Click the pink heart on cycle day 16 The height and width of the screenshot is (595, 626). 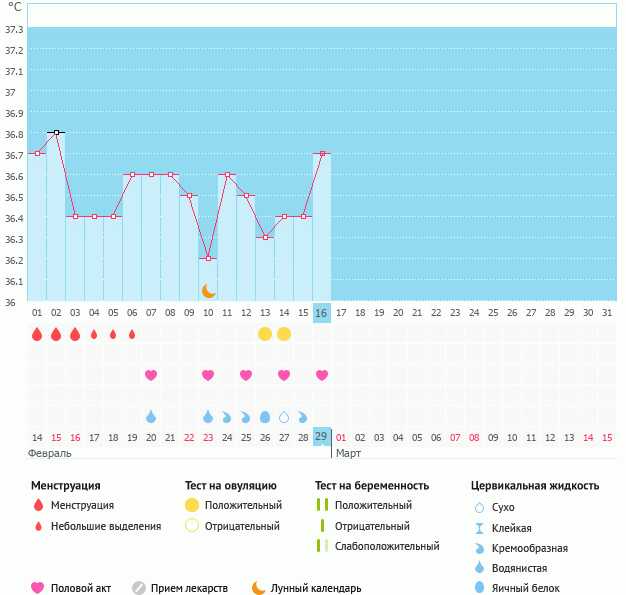(x=322, y=375)
